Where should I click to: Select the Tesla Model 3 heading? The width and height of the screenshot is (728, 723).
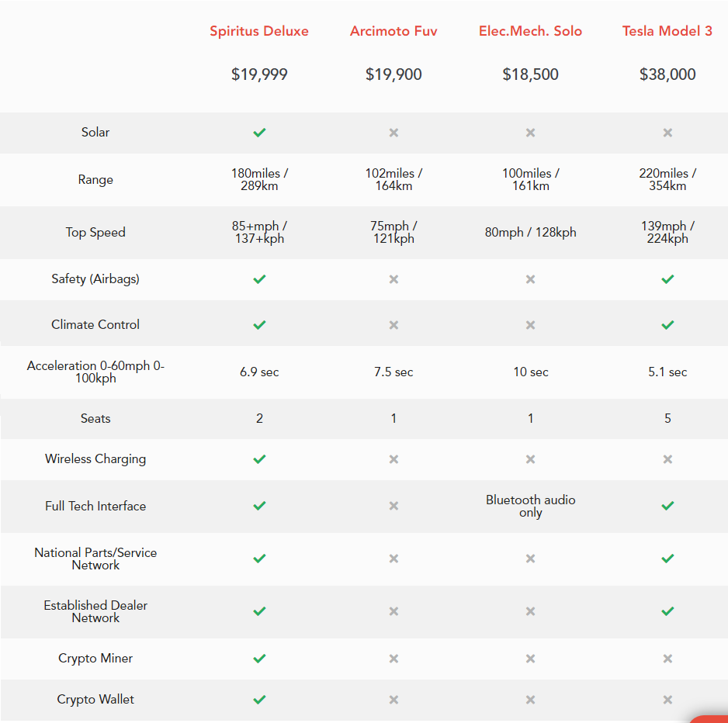(x=667, y=31)
